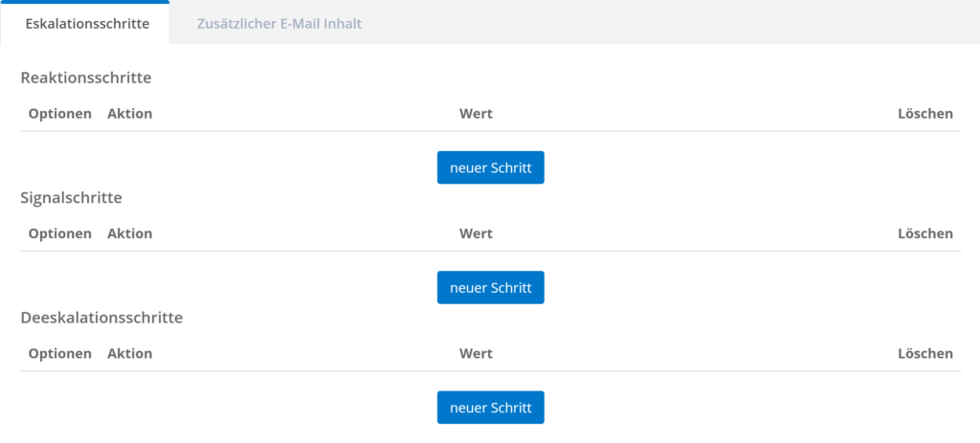This screenshot has height=443, width=980.
Task: Click Löschen column header in Reaktionsschritte table
Action: click(924, 114)
